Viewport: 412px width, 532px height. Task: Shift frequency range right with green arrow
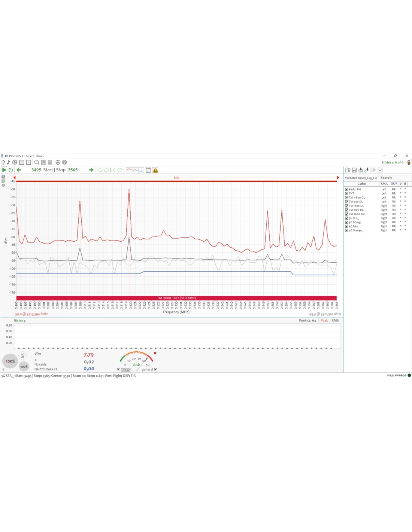click(91, 170)
